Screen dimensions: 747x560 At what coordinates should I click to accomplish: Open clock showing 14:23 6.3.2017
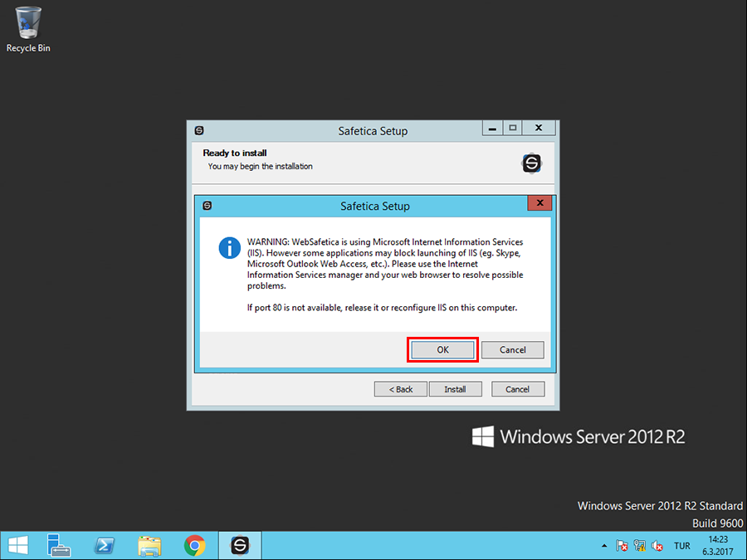click(x=718, y=546)
